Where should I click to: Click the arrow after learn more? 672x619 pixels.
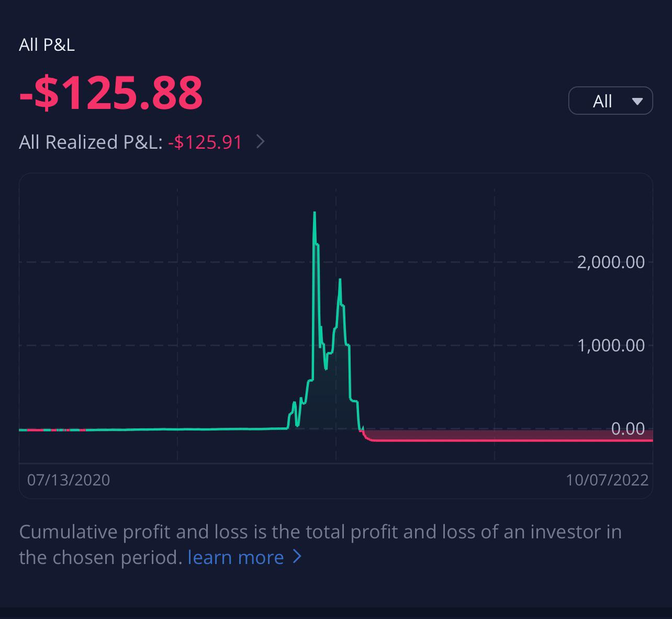coord(297,556)
